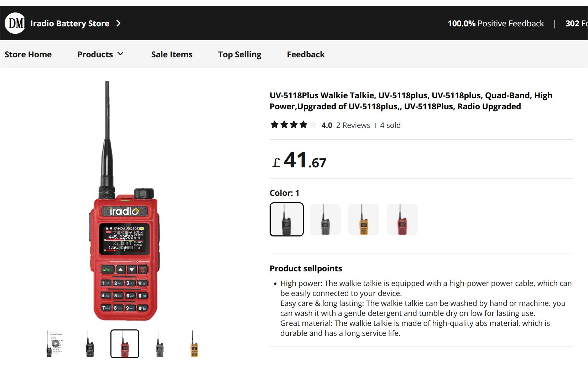
Task: Show the yellow radio gallery thumbnail
Action: (x=194, y=344)
